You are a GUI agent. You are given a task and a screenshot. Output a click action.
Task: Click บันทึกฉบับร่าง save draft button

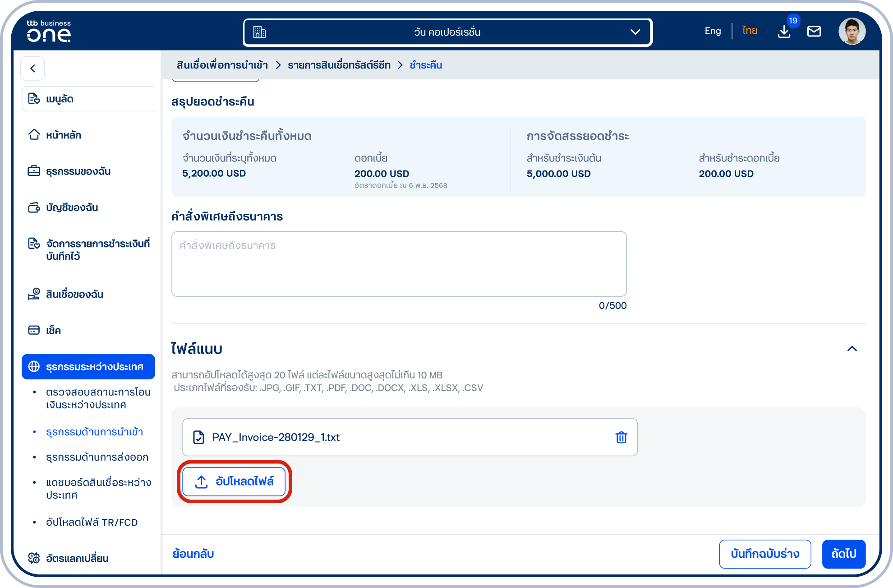(765, 554)
